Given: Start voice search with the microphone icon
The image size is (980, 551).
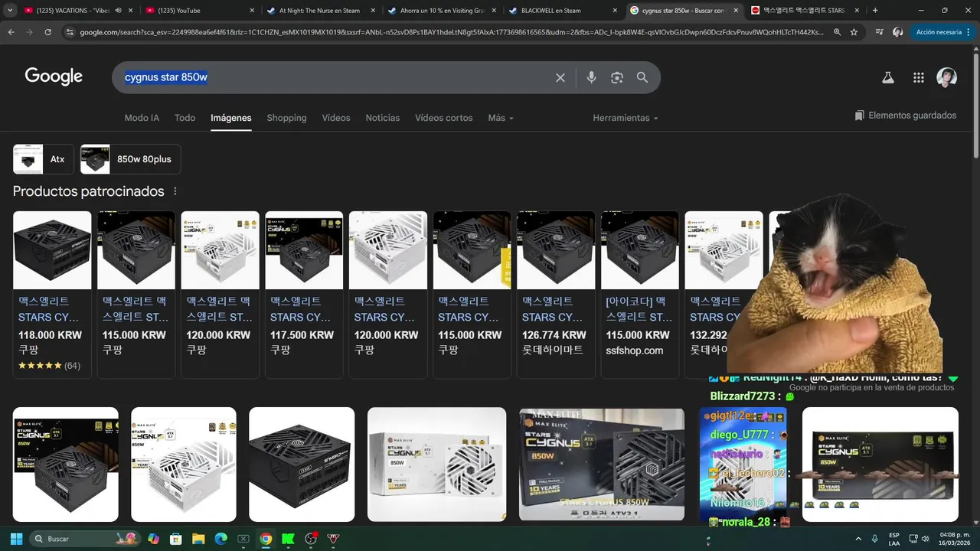Looking at the screenshot, I should pyautogui.click(x=591, y=77).
